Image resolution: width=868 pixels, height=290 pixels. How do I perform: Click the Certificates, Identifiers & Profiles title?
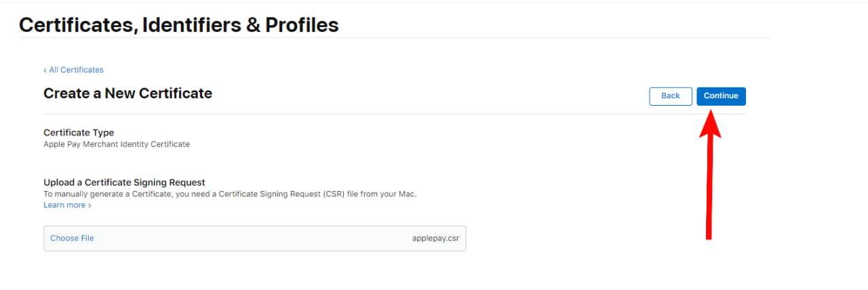pyautogui.click(x=178, y=25)
